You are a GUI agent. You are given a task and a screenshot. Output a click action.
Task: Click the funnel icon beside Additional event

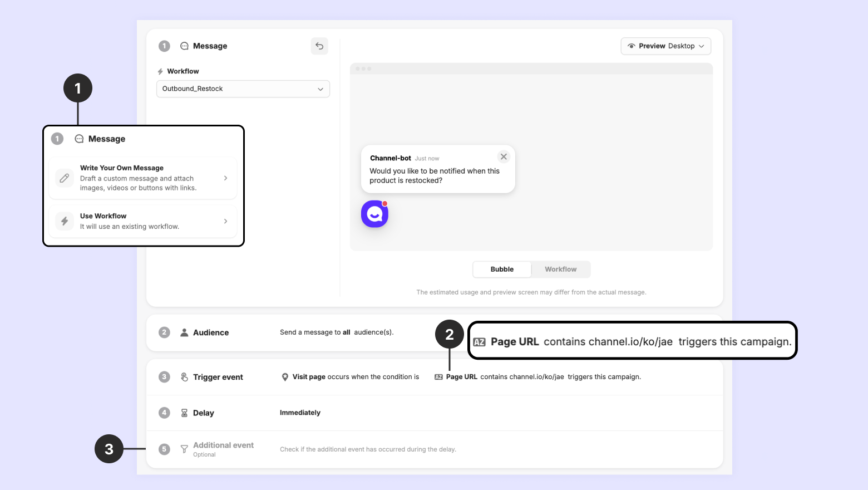(x=184, y=449)
